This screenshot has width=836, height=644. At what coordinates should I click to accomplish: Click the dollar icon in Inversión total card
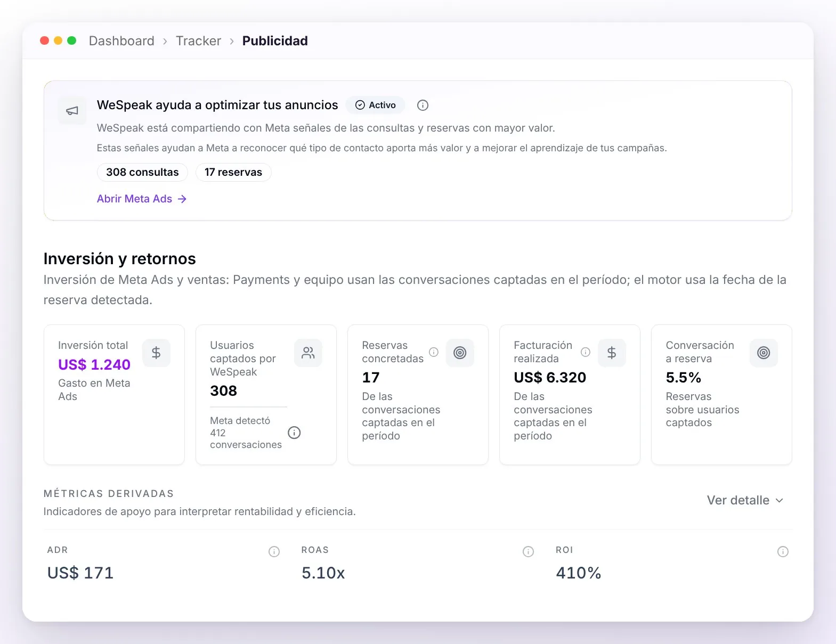pos(156,353)
